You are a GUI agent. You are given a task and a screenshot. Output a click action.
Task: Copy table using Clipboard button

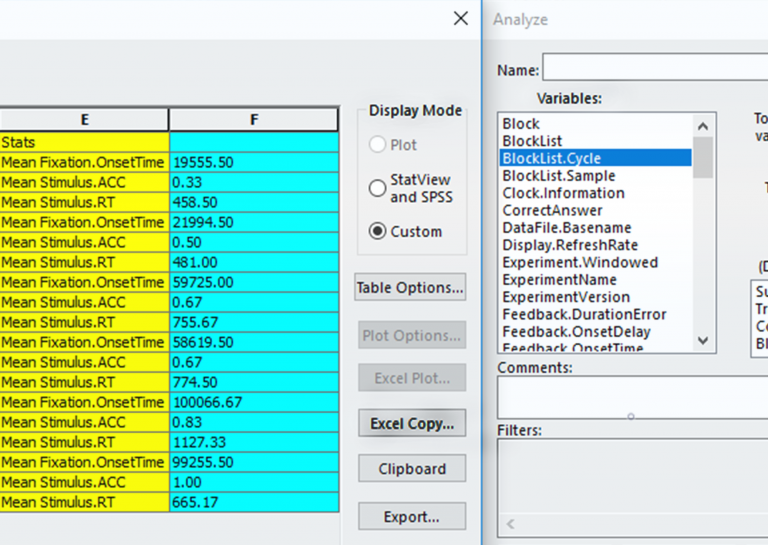411,469
